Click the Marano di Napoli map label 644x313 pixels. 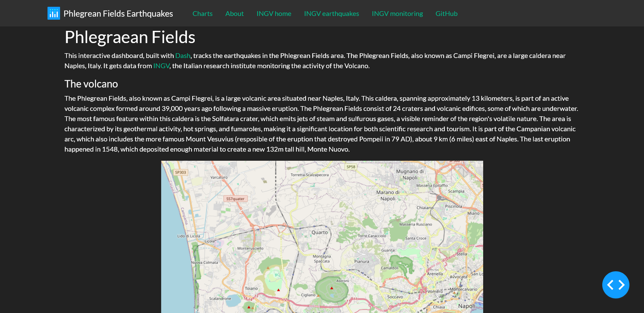tap(388, 195)
